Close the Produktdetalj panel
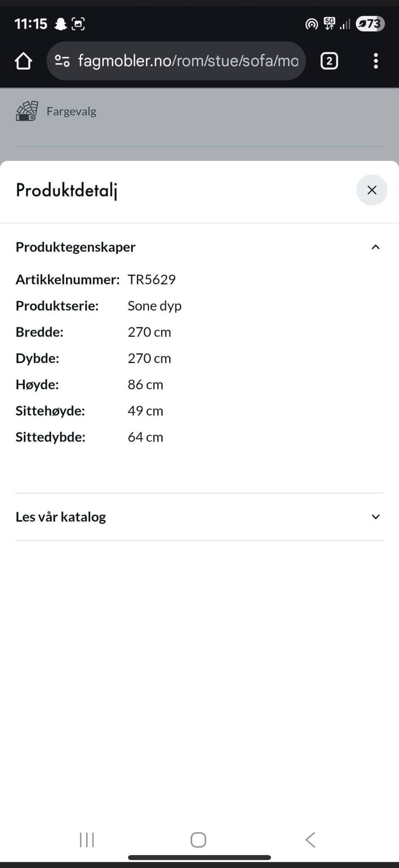Screen dimensions: 399x868 (x=372, y=190)
